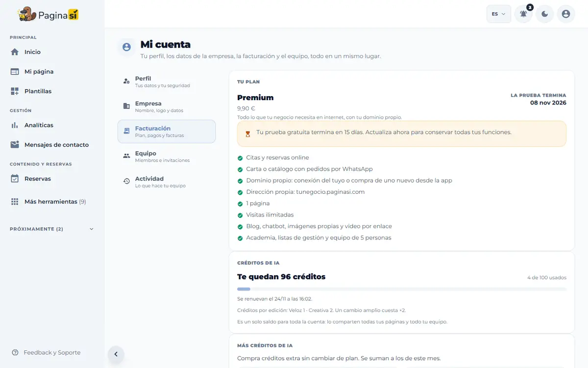The height and width of the screenshot is (368, 588).
Task: Click the Perfil person-settings icon
Action: (x=126, y=81)
